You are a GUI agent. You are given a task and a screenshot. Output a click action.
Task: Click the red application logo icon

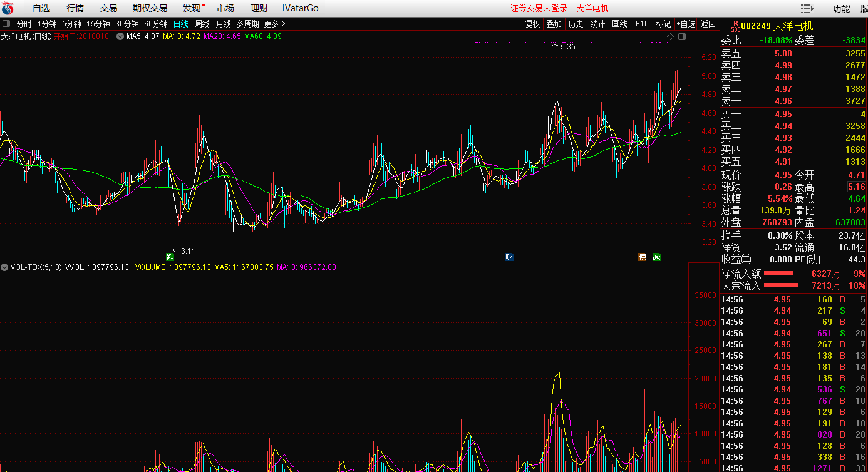tap(8, 8)
